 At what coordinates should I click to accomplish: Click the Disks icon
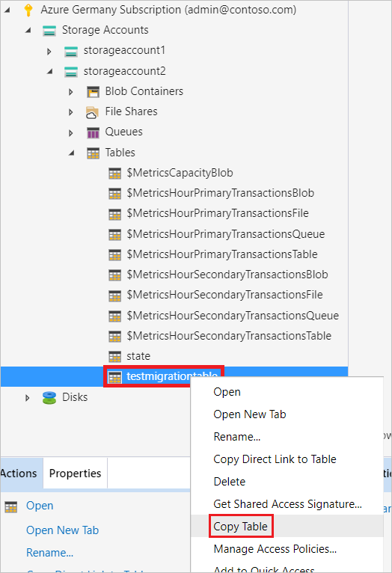click(49, 398)
